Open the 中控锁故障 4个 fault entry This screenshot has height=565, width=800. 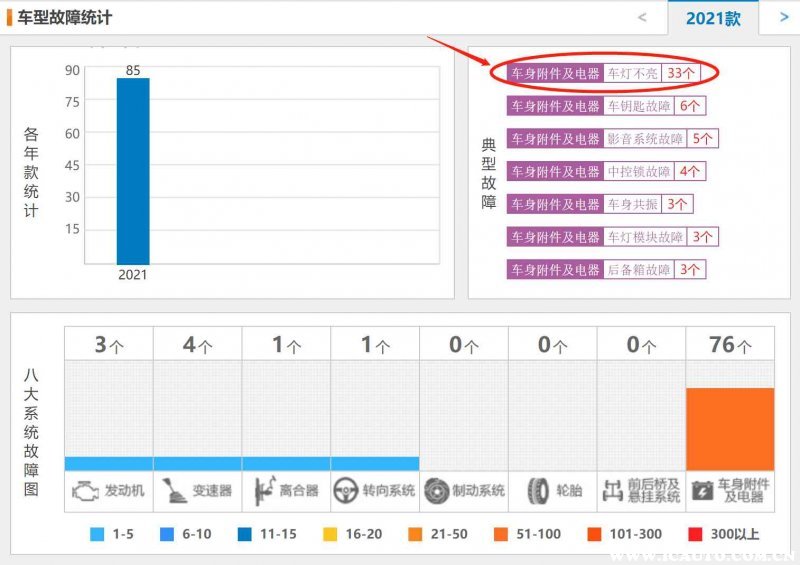point(606,172)
